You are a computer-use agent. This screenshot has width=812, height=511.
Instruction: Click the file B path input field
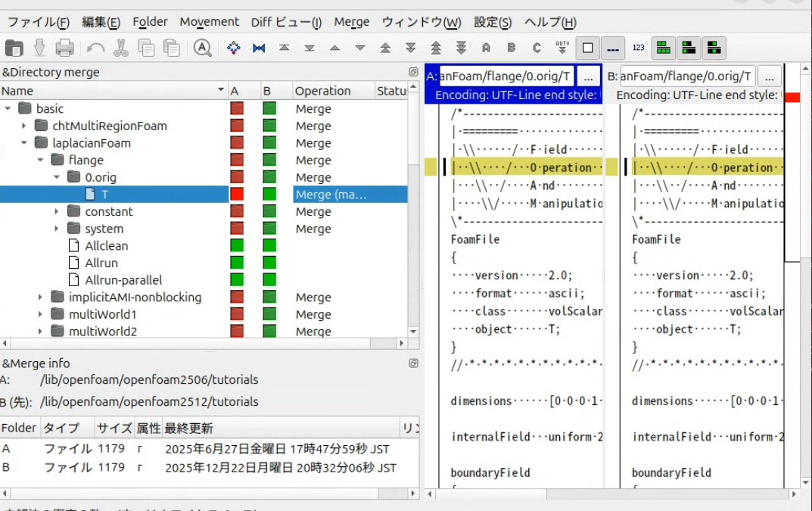[x=687, y=76]
